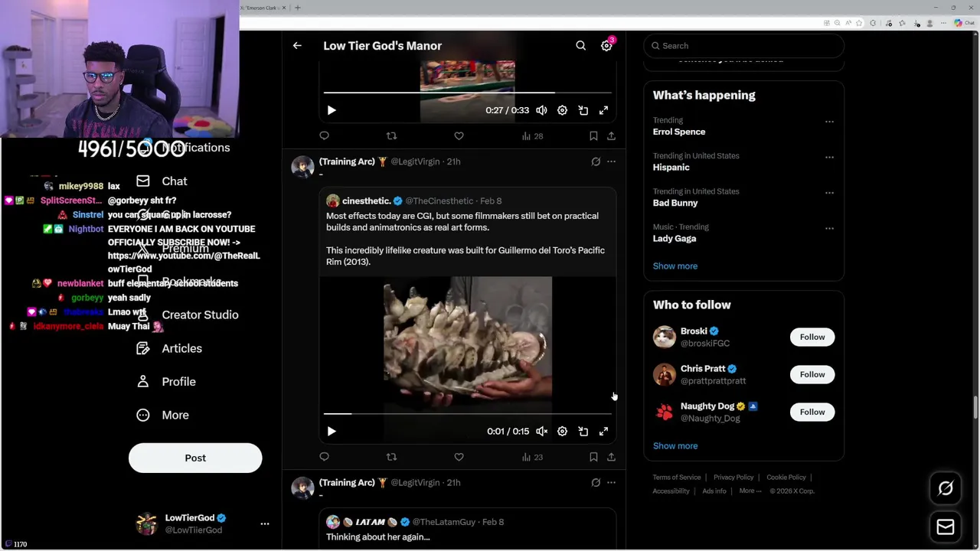Open more options for Errol Spence trend
Image resolution: width=980 pixels, height=551 pixels.
[x=829, y=122]
